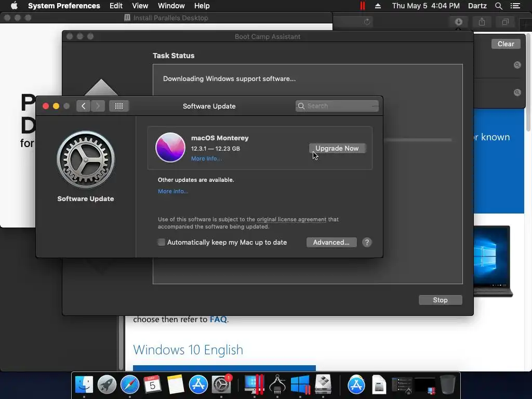This screenshot has width=532, height=399.
Task: Click Upgrade Now for macOS Monterey
Action: coord(337,148)
